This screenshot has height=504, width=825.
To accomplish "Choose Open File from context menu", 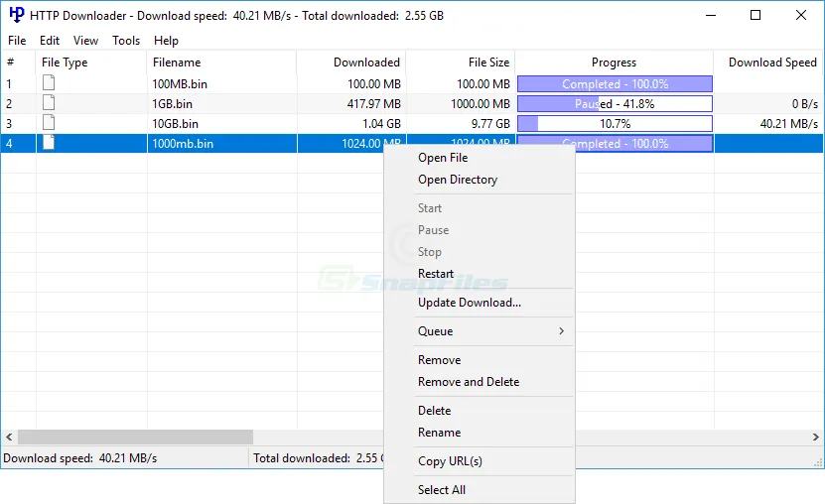I will pos(479,158).
